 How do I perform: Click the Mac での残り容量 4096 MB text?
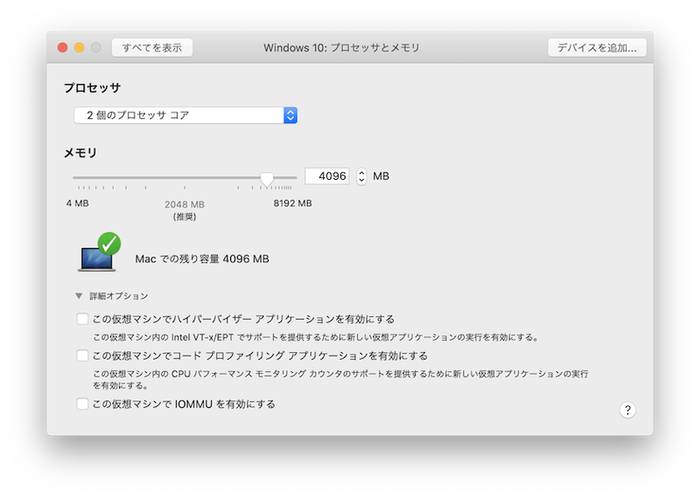point(202,259)
